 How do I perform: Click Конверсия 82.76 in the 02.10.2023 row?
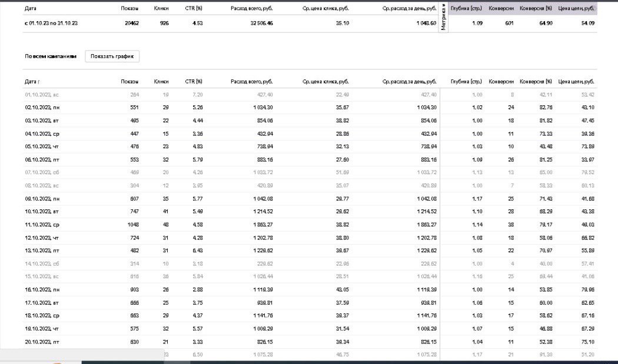point(546,108)
